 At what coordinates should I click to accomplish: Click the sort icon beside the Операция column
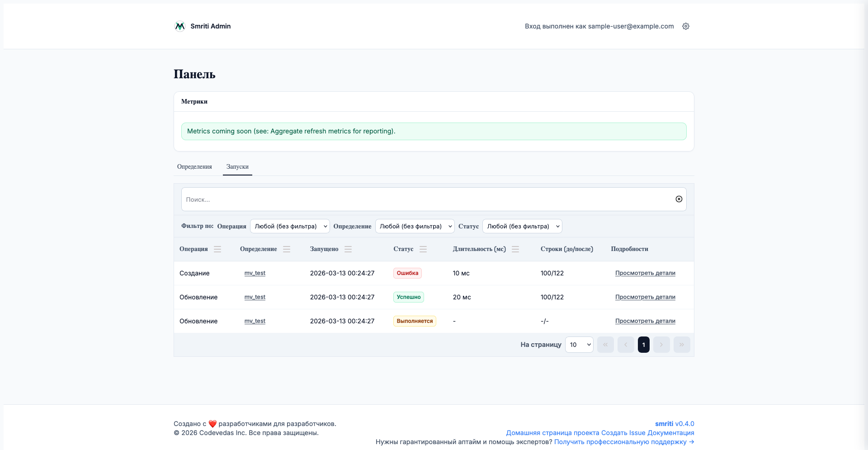[x=217, y=249]
